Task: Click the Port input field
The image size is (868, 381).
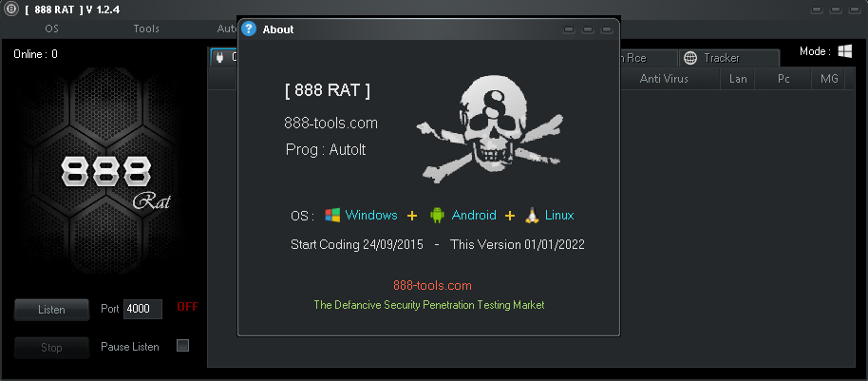Action: pyautogui.click(x=142, y=309)
